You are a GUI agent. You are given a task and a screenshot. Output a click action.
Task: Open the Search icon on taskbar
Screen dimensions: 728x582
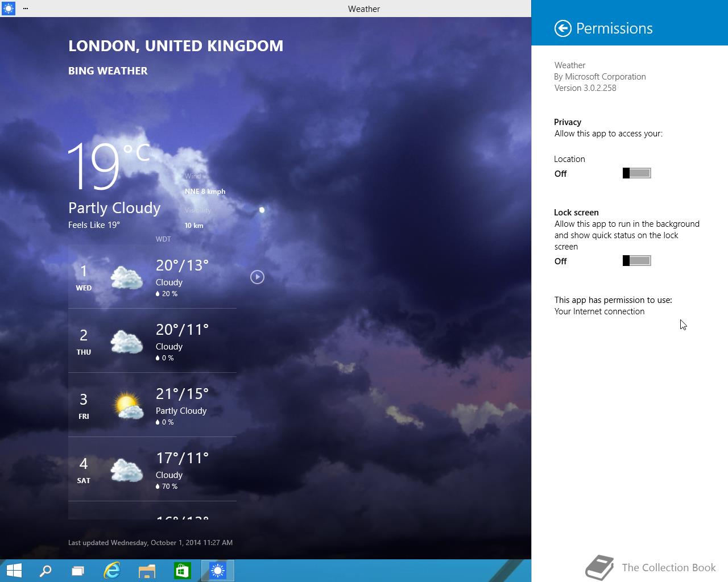click(45, 571)
